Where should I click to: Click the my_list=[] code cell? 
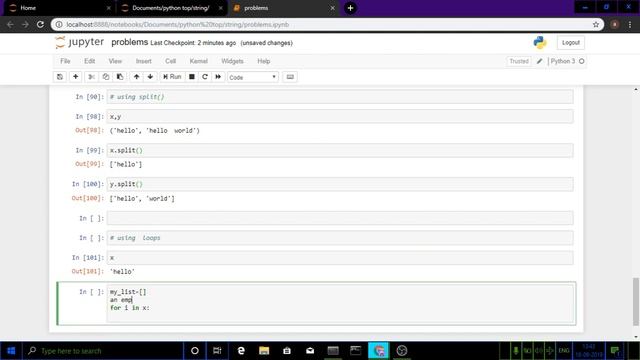pyautogui.click(x=340, y=303)
